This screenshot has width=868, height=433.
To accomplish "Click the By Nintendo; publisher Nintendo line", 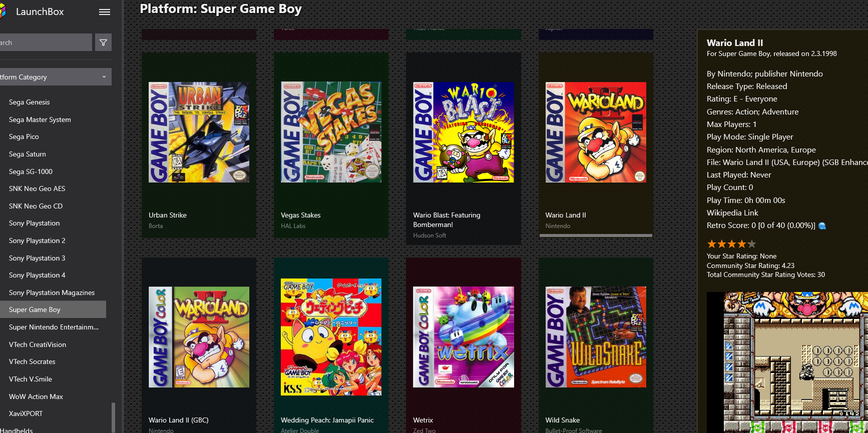I will point(764,73).
